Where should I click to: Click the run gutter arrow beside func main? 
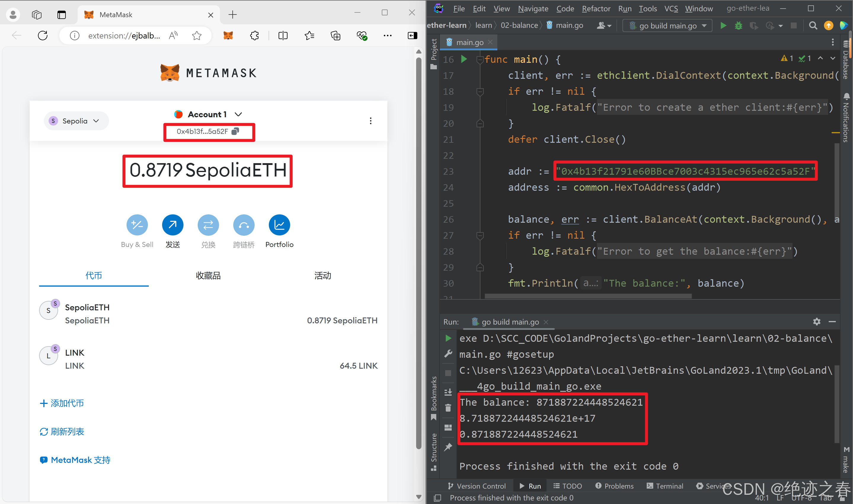point(464,59)
